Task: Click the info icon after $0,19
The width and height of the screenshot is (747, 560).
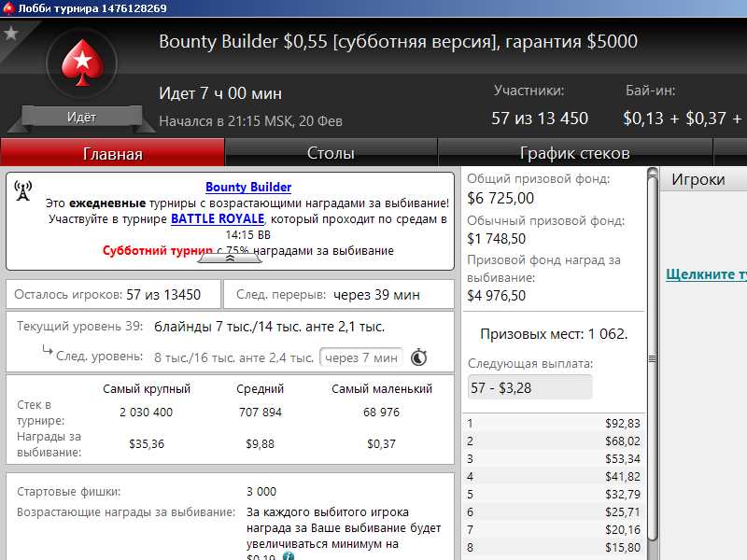Action: [289, 556]
